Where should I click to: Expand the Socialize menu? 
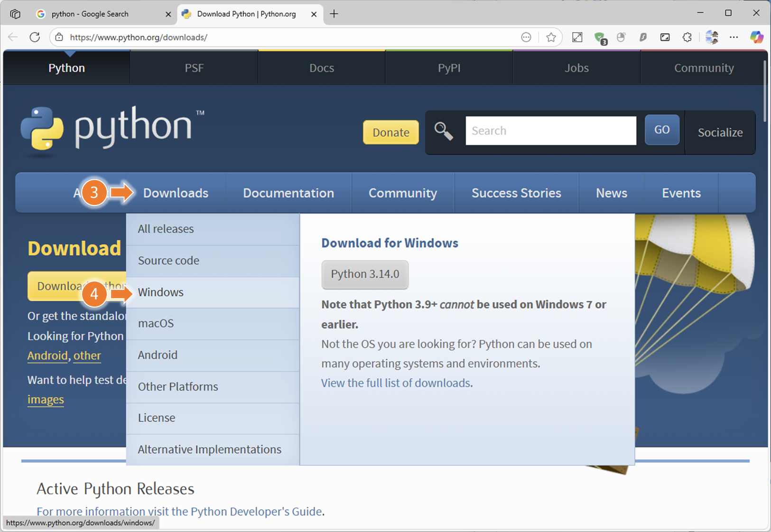[720, 132]
